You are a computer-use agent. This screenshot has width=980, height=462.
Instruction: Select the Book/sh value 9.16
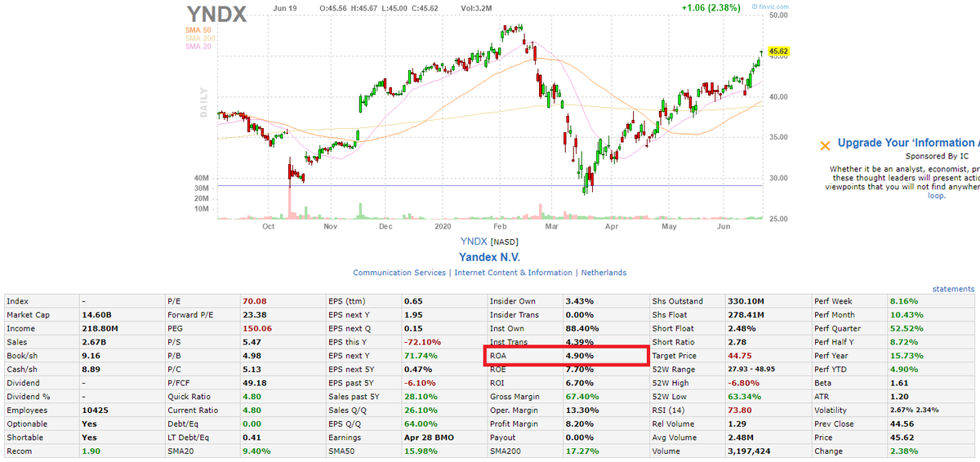click(x=91, y=356)
